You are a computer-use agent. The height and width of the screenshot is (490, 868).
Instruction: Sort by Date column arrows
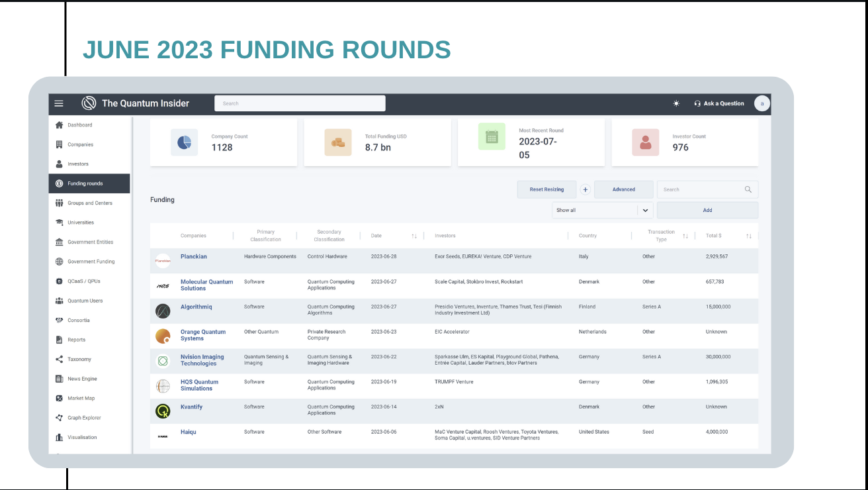(414, 236)
